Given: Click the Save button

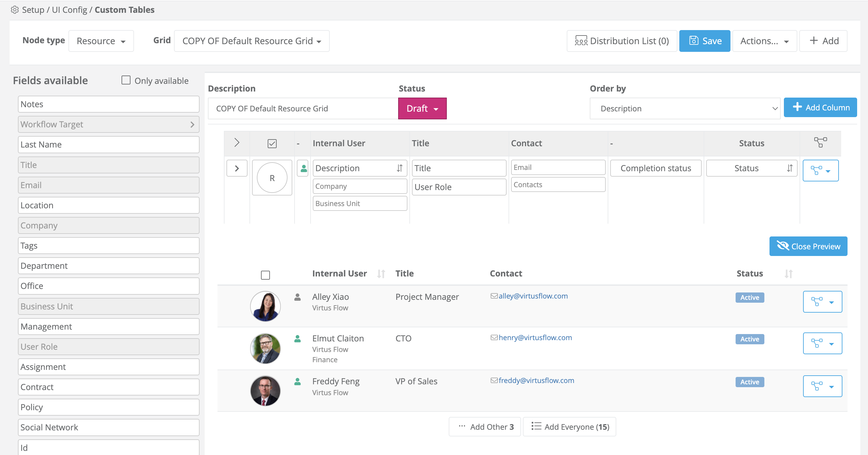Looking at the screenshot, I should point(705,41).
